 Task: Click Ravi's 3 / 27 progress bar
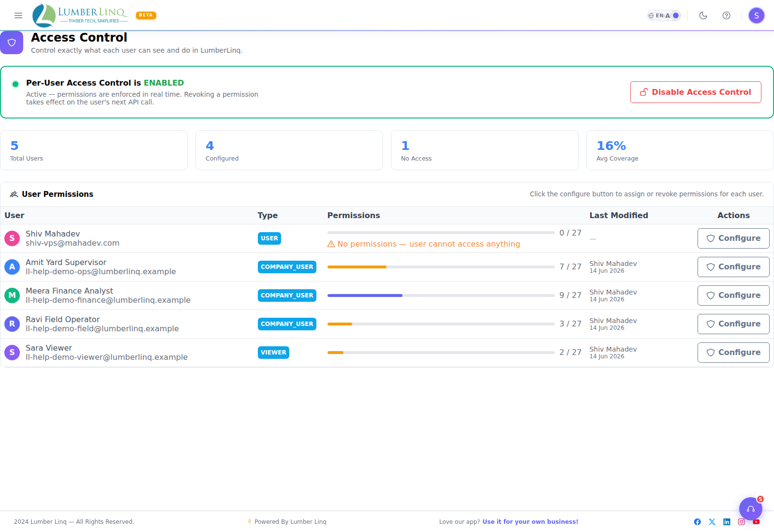click(x=441, y=324)
